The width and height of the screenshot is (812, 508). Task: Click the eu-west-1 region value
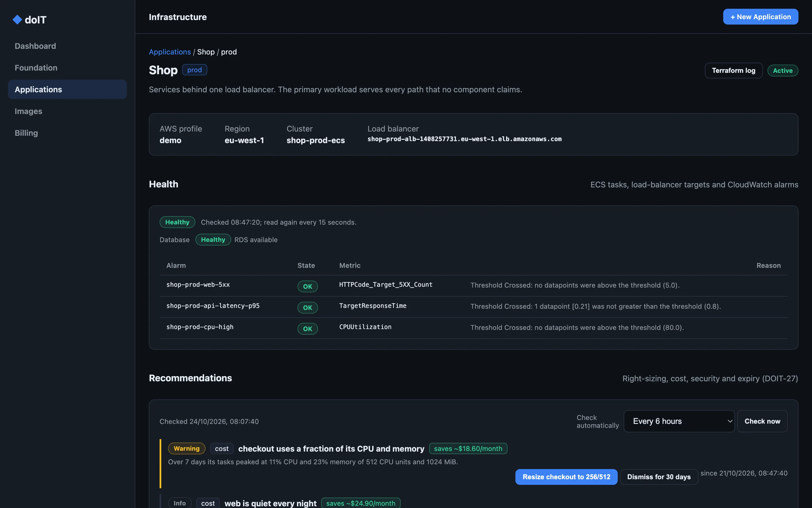[244, 141]
